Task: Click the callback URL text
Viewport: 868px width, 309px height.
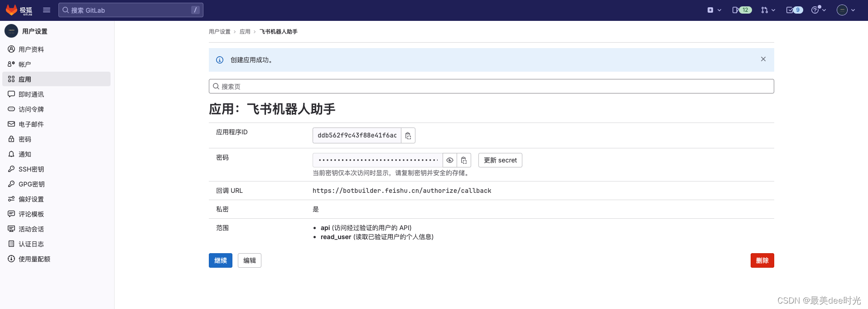Action: click(402, 191)
